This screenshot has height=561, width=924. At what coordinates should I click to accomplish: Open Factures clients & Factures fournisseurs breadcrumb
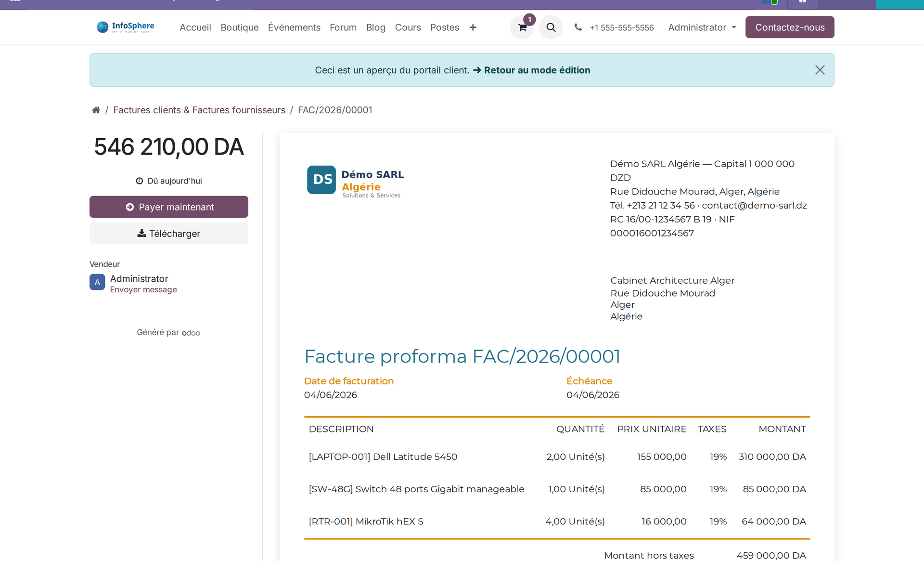pos(199,110)
